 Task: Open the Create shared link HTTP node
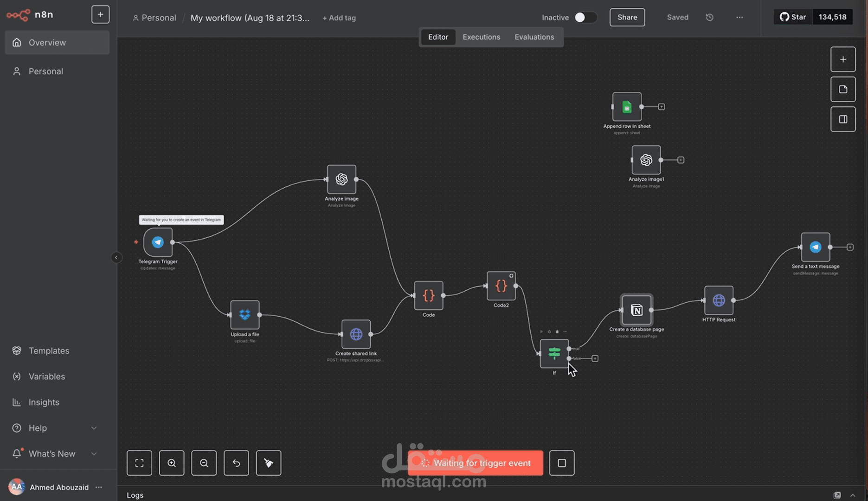tap(356, 334)
